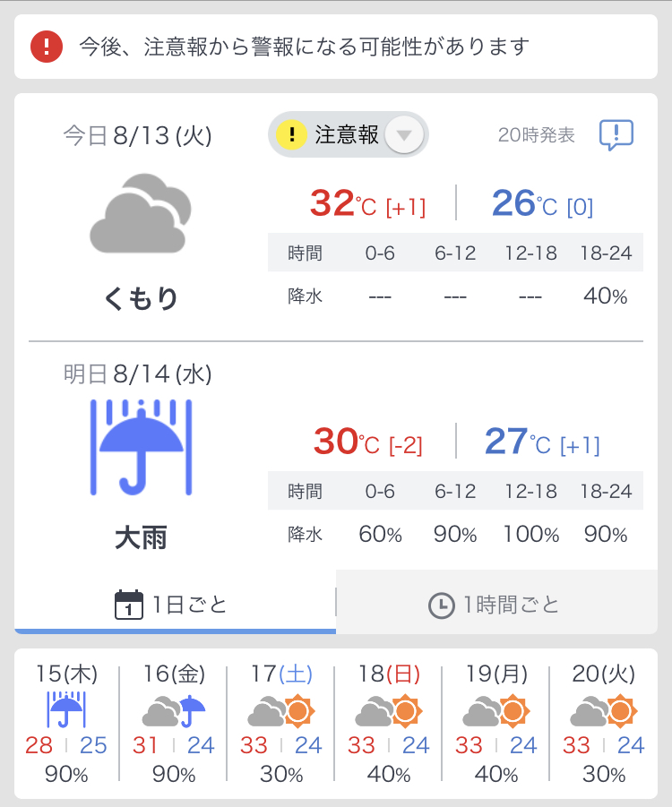The image size is (672, 807).
Task: Expand the 注意報 dropdown arrow
Action: tap(404, 135)
